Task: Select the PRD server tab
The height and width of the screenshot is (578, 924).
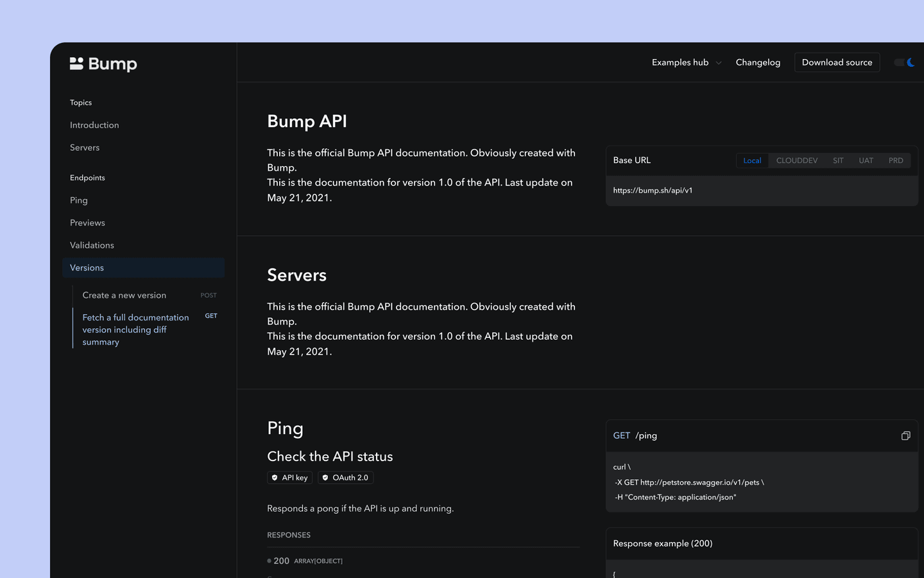Action: click(x=896, y=161)
